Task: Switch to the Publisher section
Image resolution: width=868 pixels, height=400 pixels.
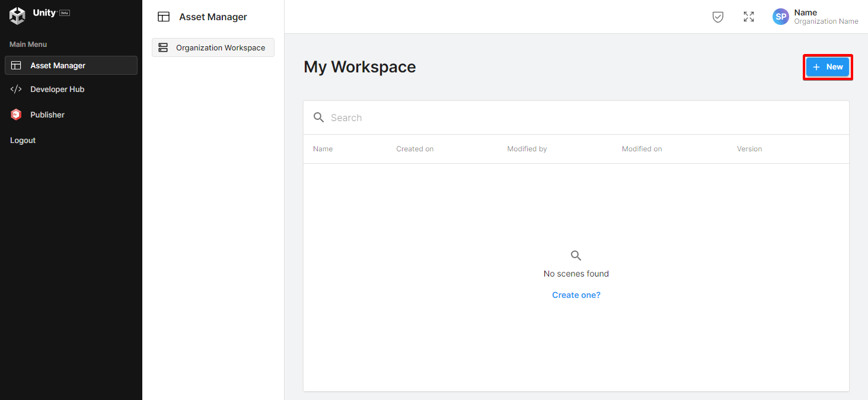Action: pyautogui.click(x=47, y=114)
